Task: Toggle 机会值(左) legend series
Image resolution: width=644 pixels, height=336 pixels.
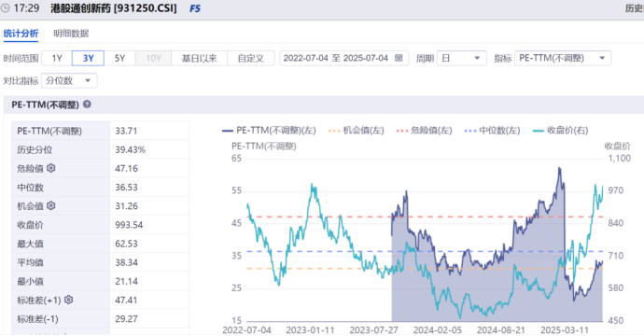Action: point(357,131)
